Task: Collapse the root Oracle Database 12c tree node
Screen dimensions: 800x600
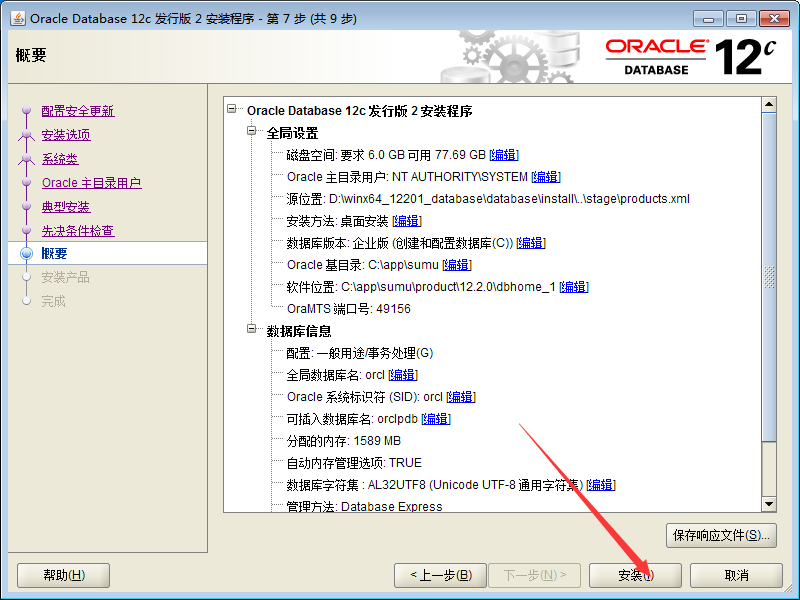Action: [x=232, y=109]
